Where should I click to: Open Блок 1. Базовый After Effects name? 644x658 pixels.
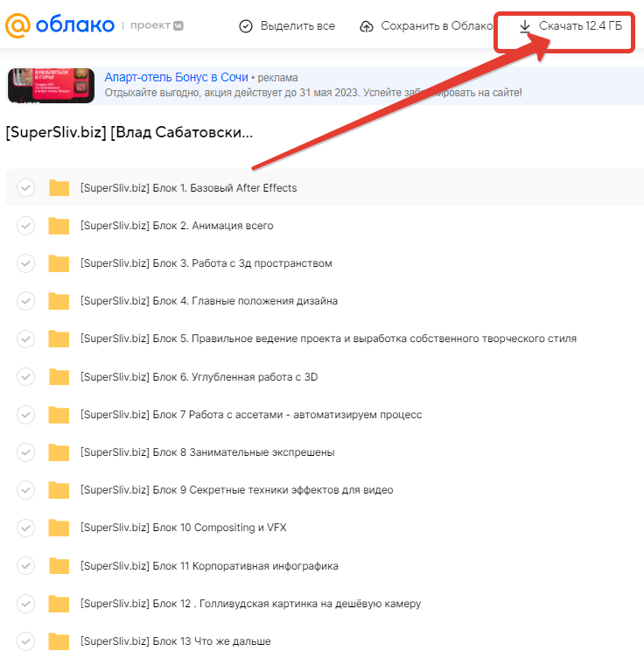tap(189, 187)
